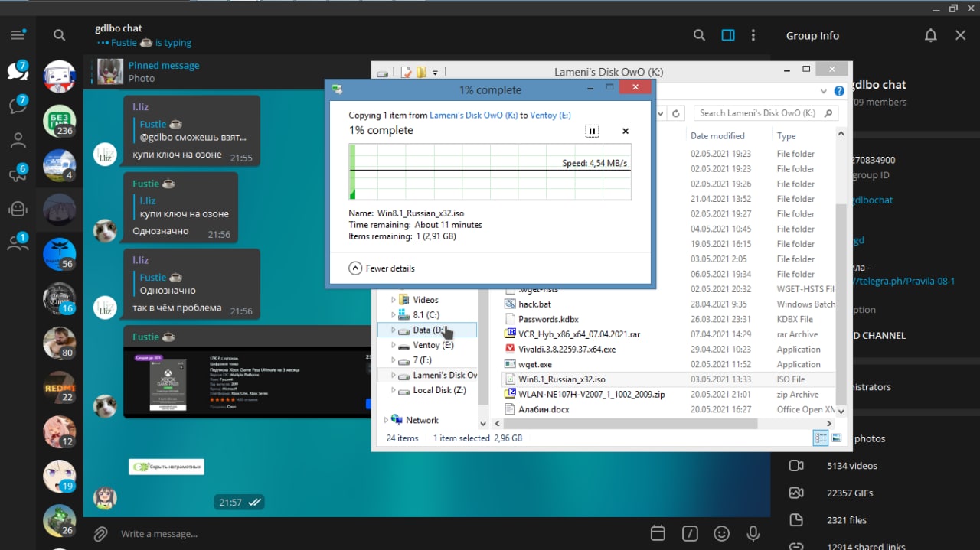The width and height of the screenshot is (980, 550).
Task: Expand 7 (F:) drive tree node
Action: (x=394, y=360)
